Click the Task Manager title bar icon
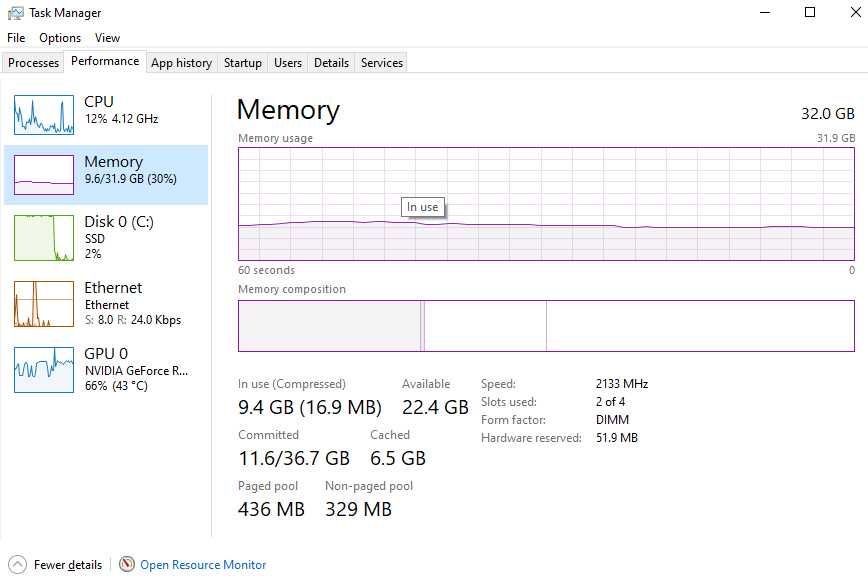The image size is (868, 588). 16,13
